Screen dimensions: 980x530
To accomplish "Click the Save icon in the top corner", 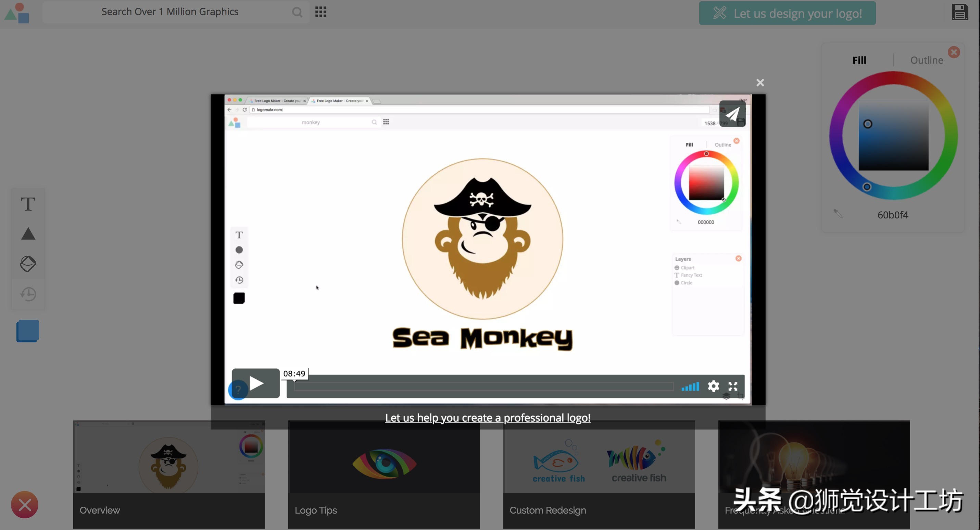I will coord(960,12).
